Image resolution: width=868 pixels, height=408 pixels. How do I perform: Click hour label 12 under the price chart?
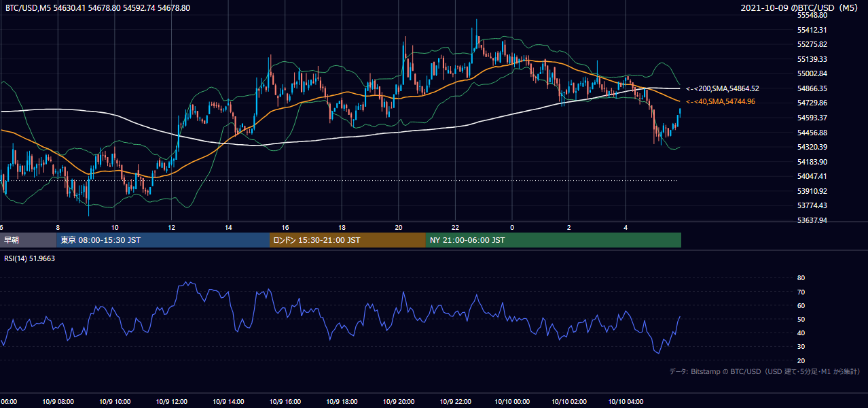point(172,227)
